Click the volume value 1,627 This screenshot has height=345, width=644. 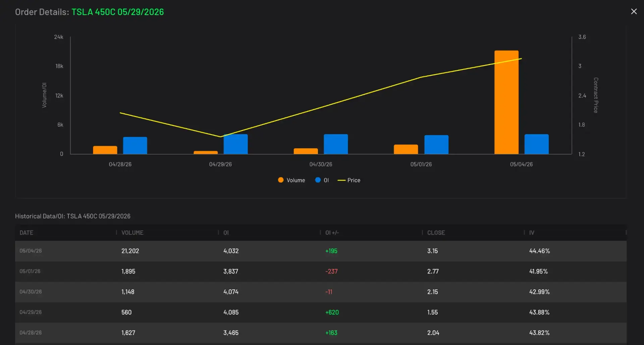point(128,333)
